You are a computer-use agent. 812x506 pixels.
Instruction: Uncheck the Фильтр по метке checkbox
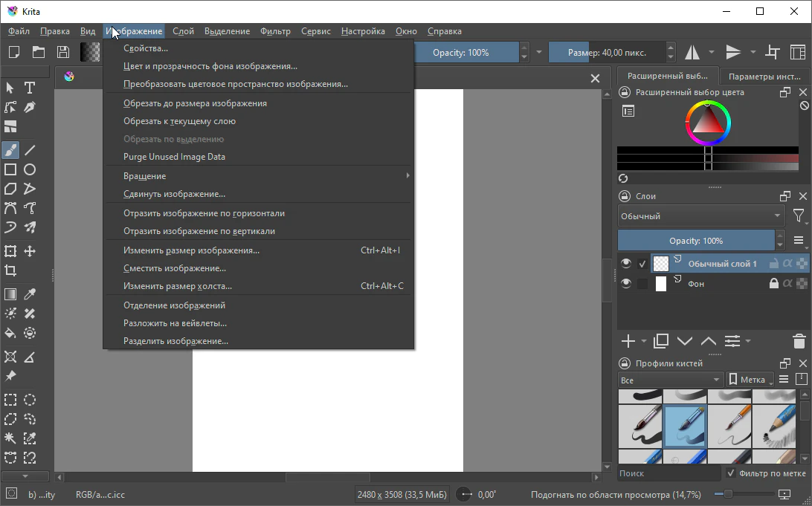[731, 473]
